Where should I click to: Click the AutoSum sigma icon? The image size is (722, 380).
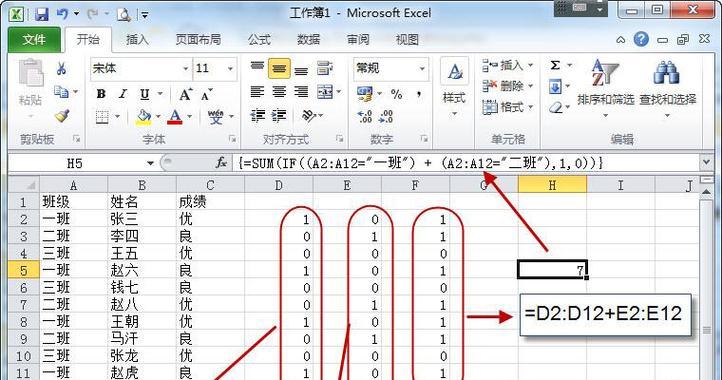(x=555, y=65)
